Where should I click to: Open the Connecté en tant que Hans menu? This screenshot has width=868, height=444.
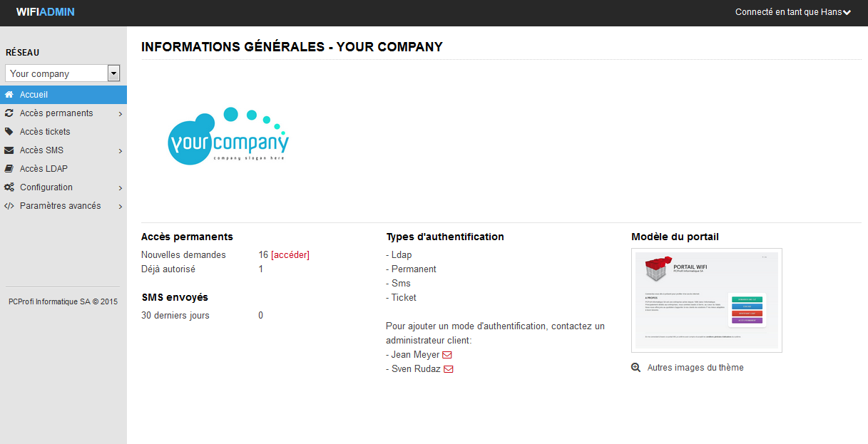(x=793, y=12)
